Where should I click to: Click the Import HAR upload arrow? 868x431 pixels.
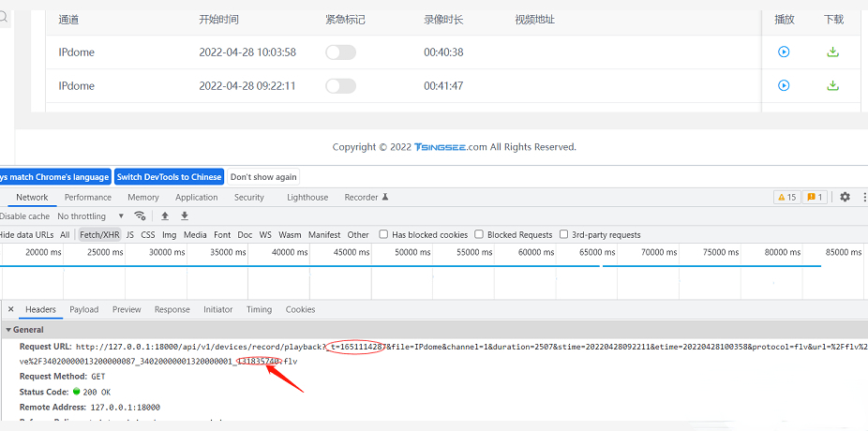(x=165, y=215)
